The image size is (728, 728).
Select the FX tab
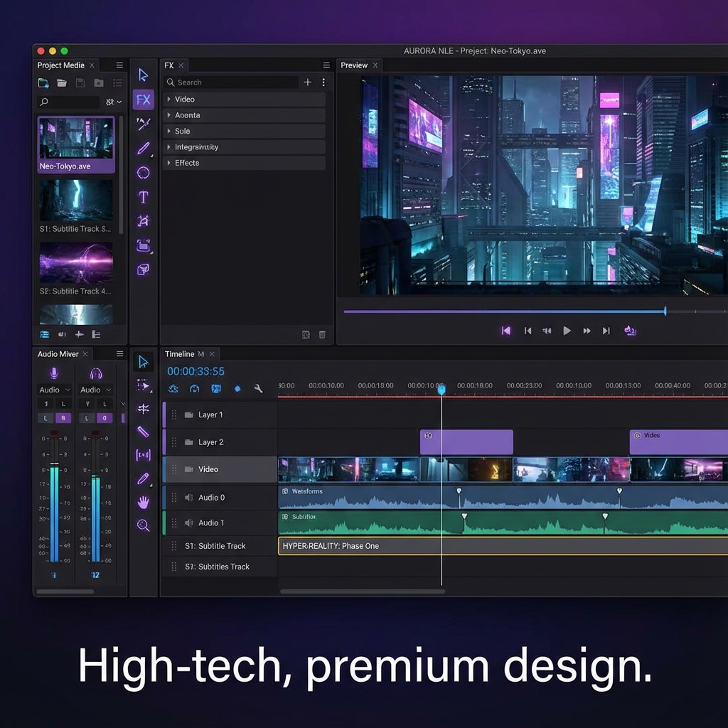(169, 65)
